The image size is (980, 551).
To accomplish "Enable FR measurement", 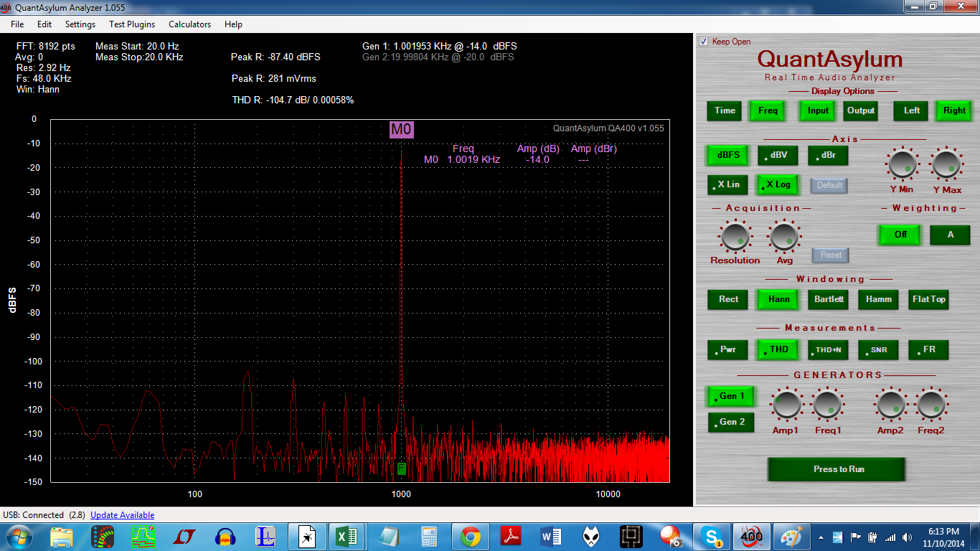I will click(x=928, y=350).
